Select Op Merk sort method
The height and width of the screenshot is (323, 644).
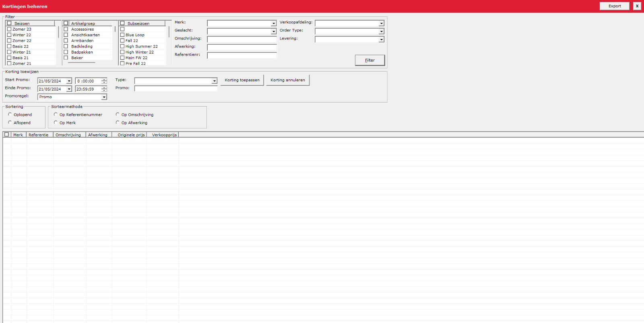pos(56,122)
